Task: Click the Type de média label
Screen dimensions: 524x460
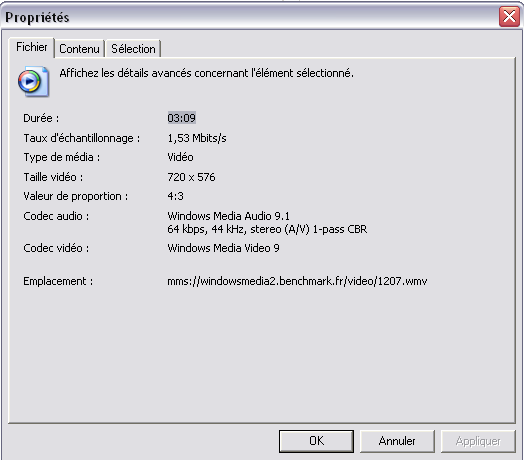Action: (x=61, y=157)
